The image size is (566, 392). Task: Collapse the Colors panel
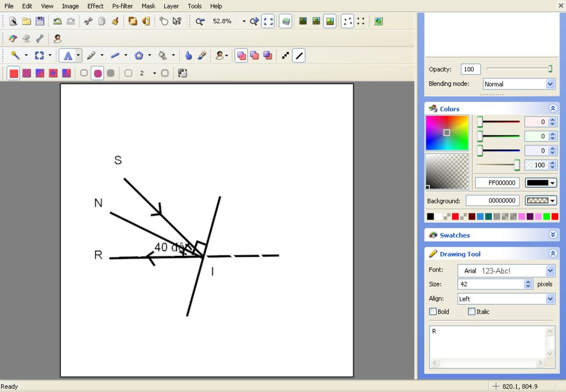[x=553, y=108]
